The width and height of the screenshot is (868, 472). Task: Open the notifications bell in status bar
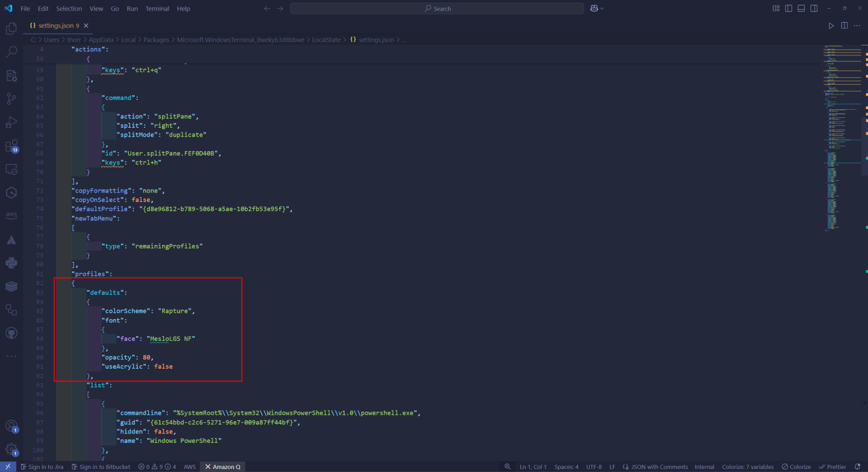click(x=857, y=467)
